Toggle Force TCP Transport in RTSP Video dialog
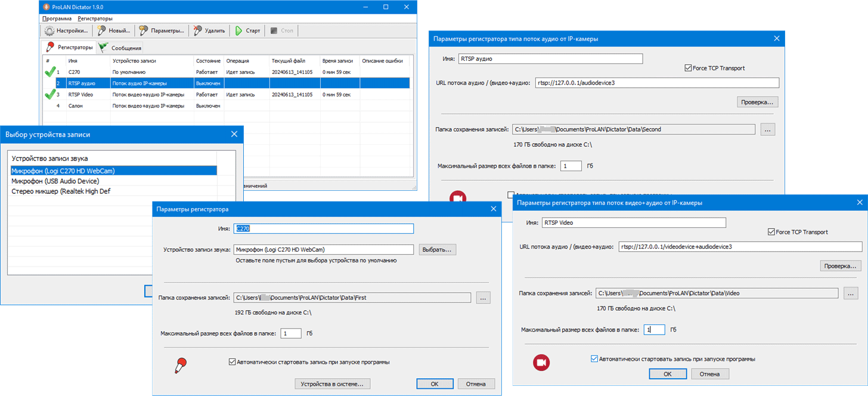The image size is (868, 396). pos(771,232)
